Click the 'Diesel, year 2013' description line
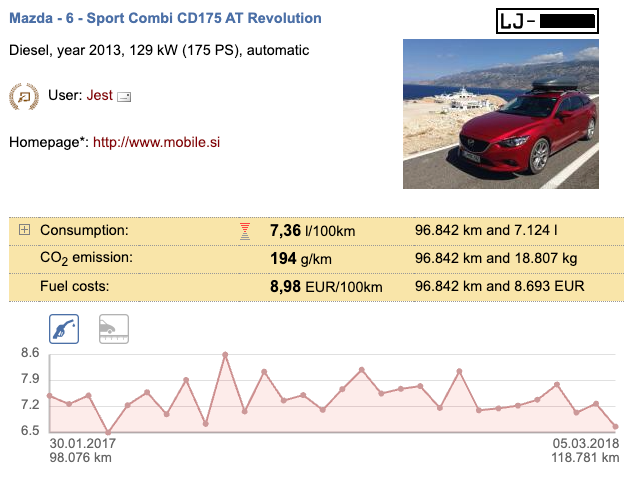This screenshot has height=479, width=638. click(x=159, y=50)
